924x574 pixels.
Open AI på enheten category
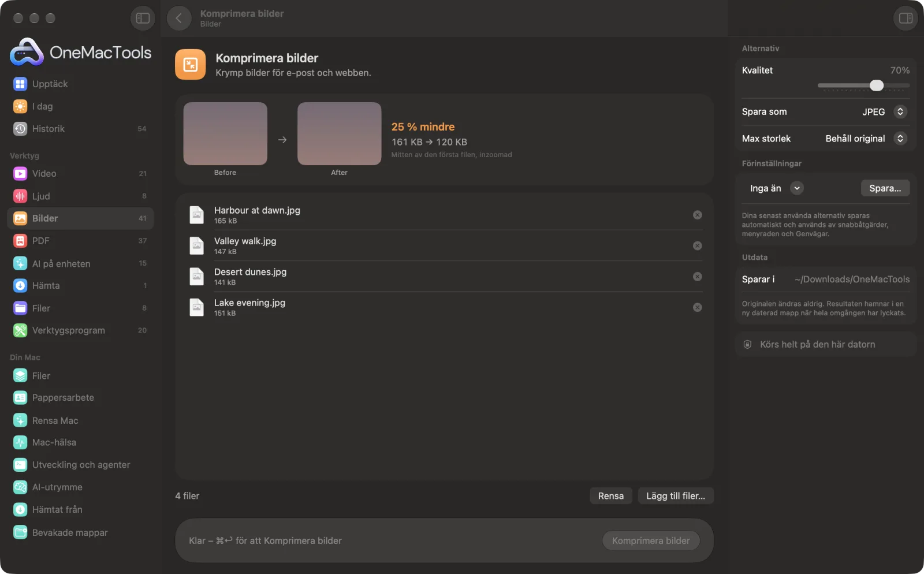[x=80, y=263]
